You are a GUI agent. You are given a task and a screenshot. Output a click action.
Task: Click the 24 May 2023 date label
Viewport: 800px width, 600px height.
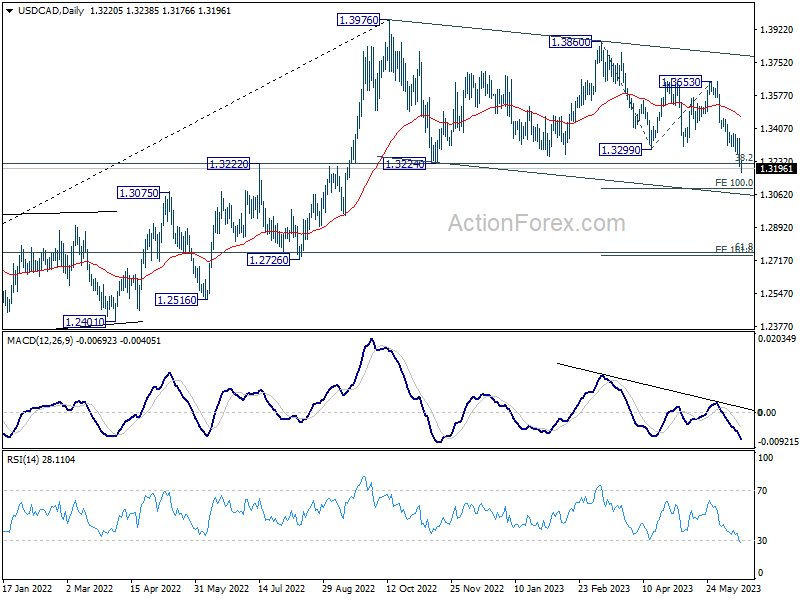coord(734,588)
